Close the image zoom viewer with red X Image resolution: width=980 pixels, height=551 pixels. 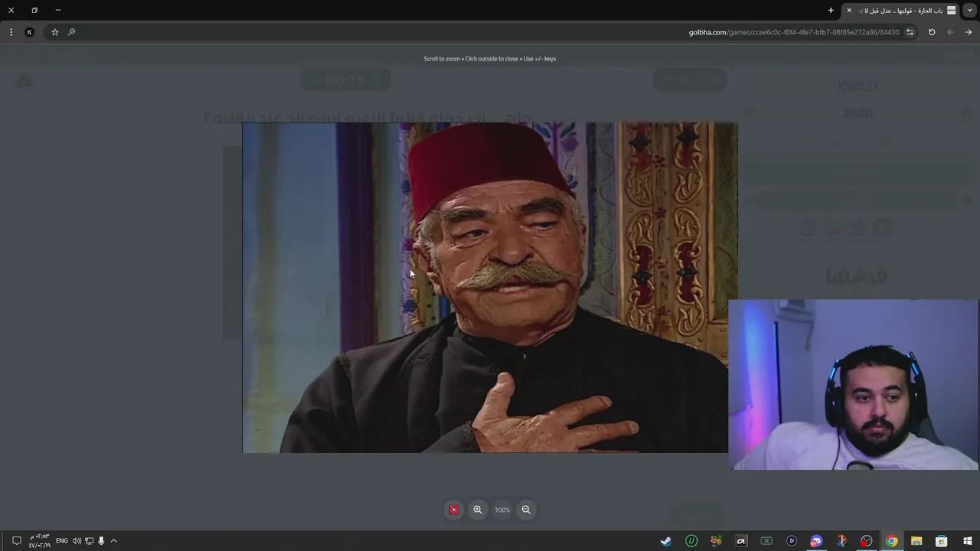click(x=453, y=510)
